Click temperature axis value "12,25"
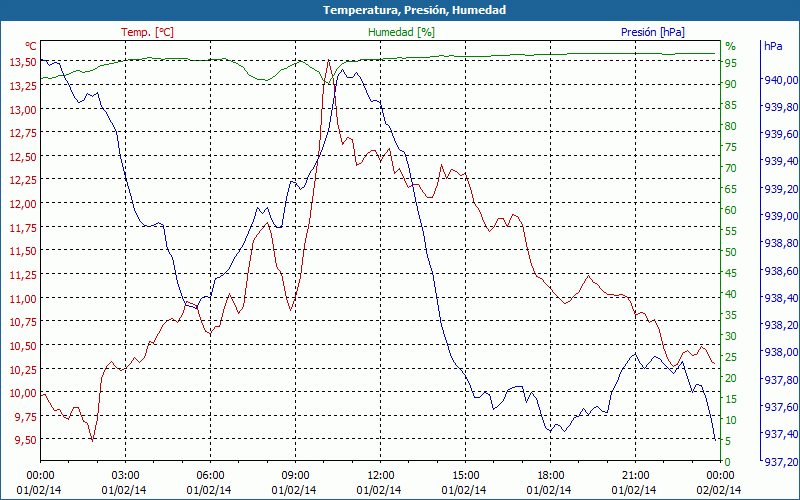 23,180
